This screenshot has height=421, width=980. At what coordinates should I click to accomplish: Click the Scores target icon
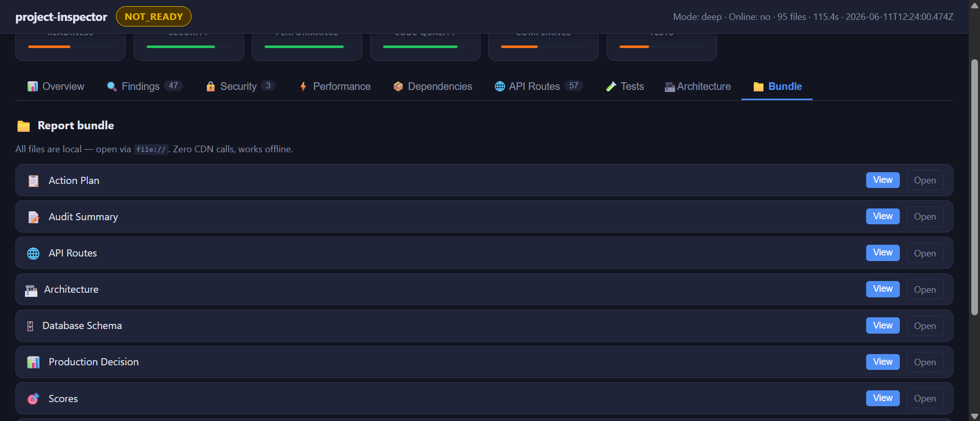coord(33,399)
